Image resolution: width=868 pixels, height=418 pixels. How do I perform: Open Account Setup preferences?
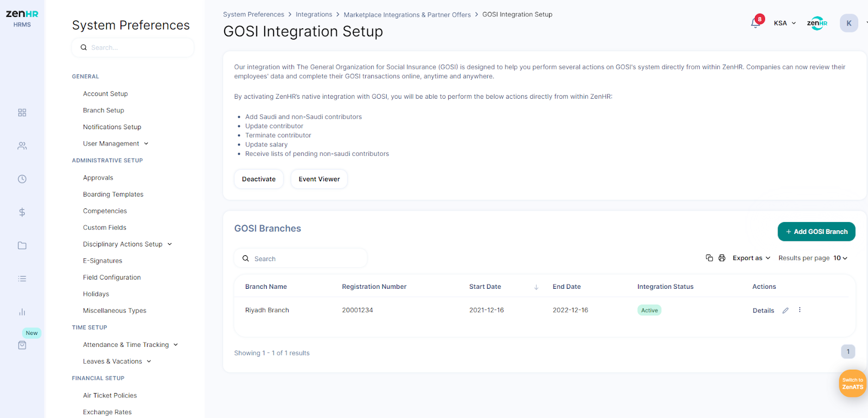(105, 94)
